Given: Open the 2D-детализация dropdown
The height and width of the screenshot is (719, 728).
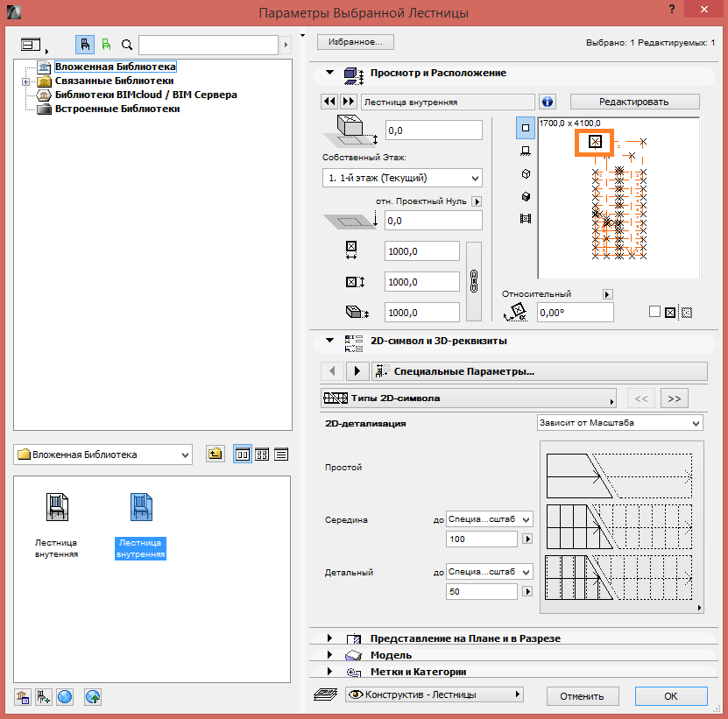Looking at the screenshot, I should pos(620,423).
